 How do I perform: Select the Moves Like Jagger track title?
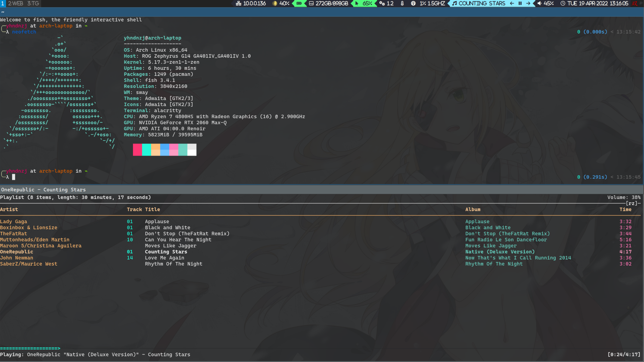170,246
